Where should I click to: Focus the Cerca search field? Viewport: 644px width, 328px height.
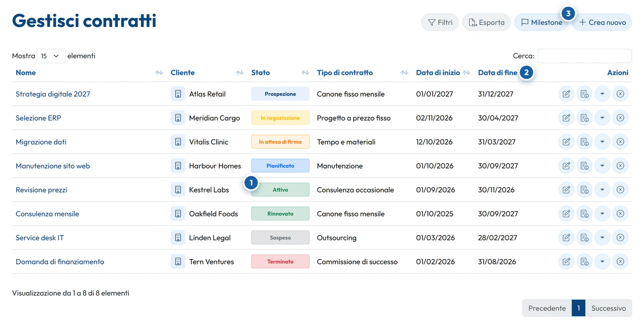pos(585,56)
